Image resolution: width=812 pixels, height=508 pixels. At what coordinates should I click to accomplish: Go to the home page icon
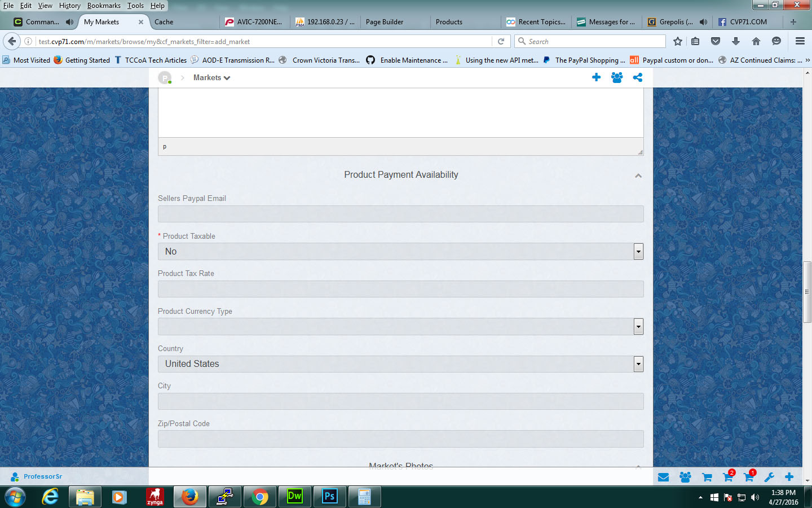(756, 41)
